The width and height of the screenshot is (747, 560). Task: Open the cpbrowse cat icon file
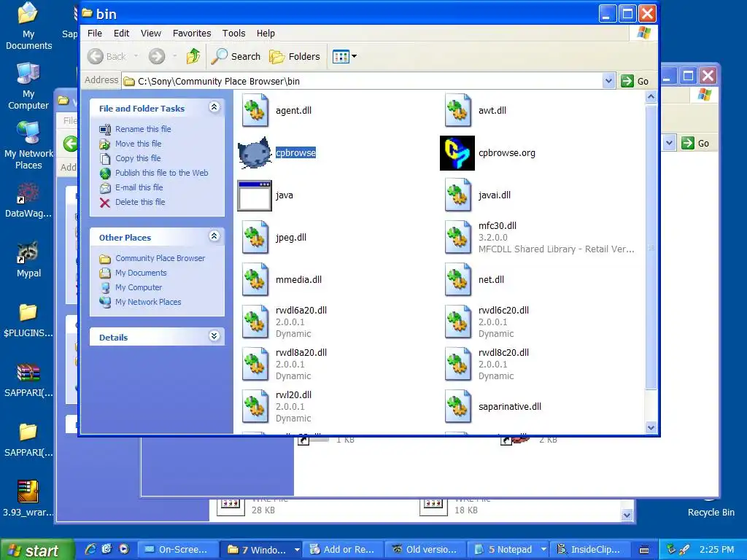[255, 153]
